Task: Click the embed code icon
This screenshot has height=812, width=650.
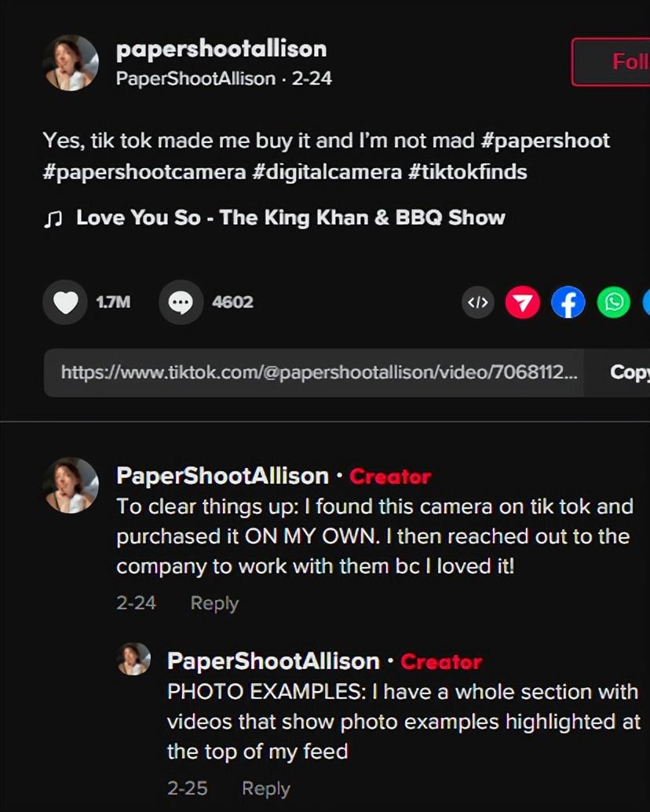Action: 477,302
